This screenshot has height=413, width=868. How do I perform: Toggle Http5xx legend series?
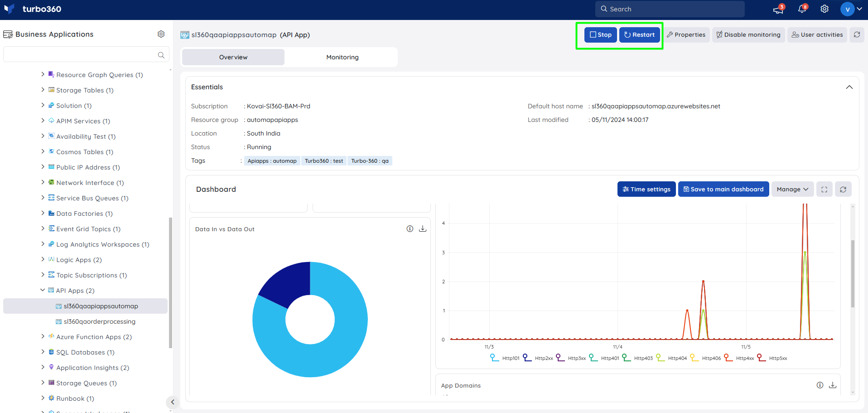pyautogui.click(x=772, y=358)
